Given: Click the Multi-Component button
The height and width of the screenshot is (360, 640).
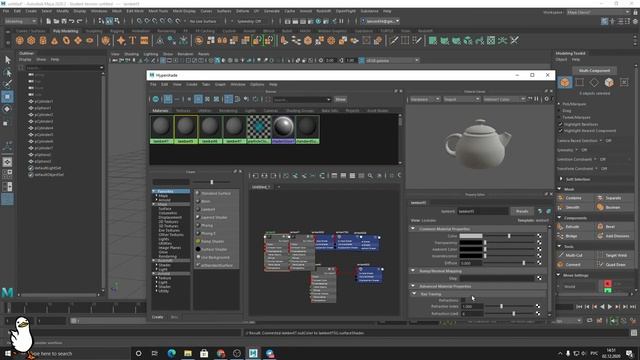Looking at the screenshot, I should pos(594,71).
